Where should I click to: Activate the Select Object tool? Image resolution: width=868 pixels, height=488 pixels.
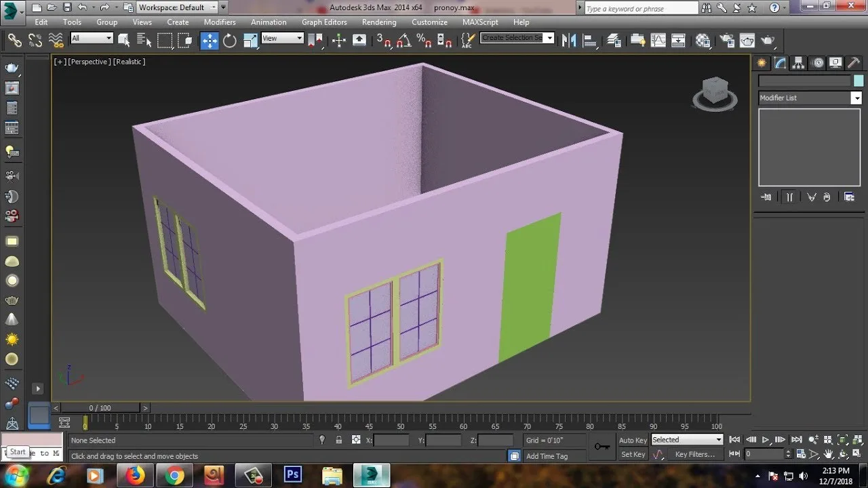click(124, 41)
